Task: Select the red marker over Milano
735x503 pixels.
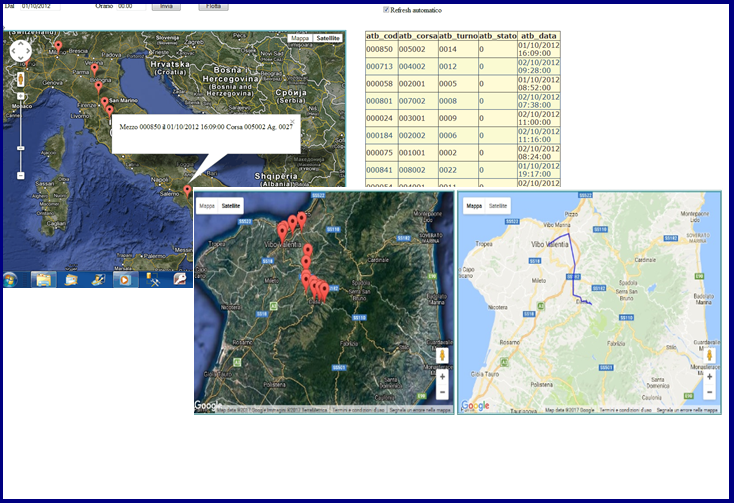Action: (58, 46)
